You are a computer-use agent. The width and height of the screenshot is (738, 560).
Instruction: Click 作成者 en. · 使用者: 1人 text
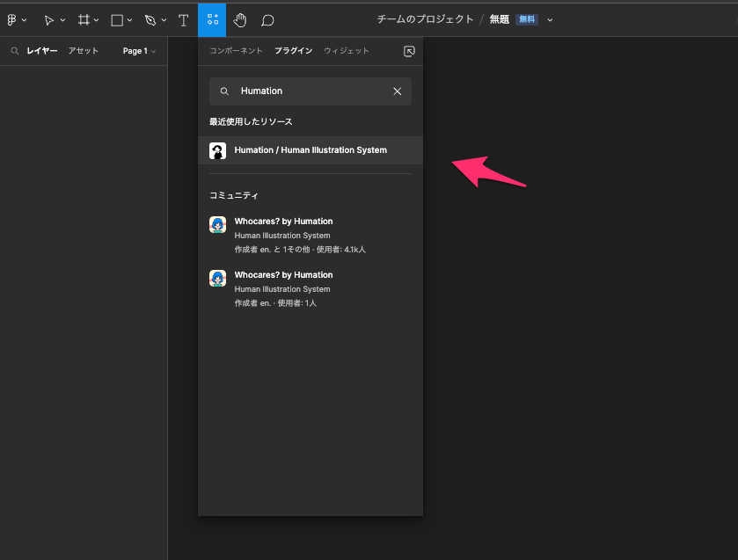coord(275,303)
